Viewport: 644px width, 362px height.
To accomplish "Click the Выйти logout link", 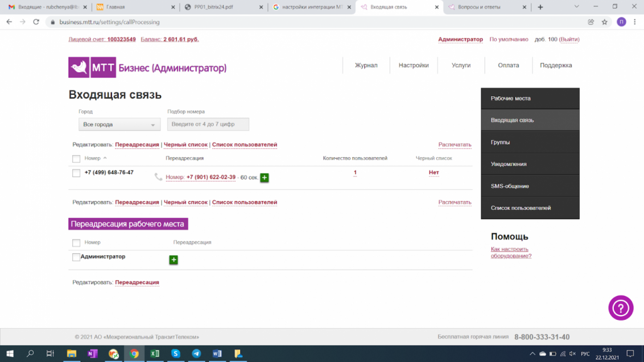I will 569,39.
